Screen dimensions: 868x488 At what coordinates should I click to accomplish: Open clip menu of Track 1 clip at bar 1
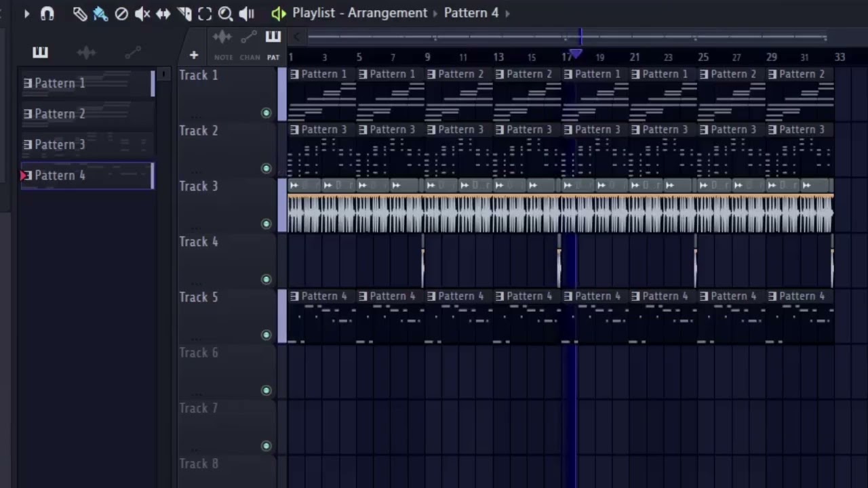294,75
